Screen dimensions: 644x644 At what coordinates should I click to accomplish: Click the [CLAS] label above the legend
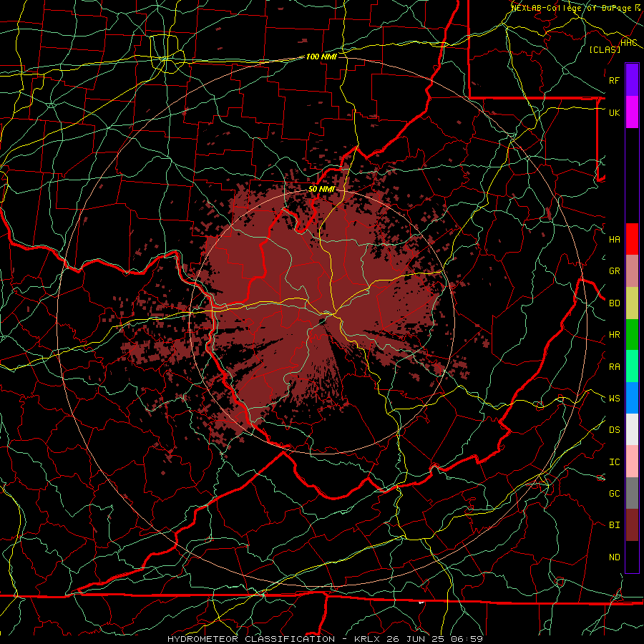click(605, 49)
